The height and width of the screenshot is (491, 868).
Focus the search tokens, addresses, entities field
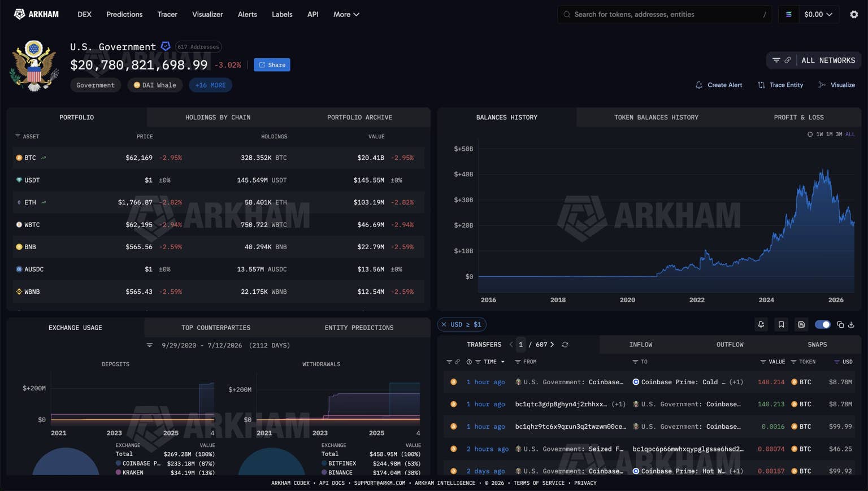(x=664, y=15)
